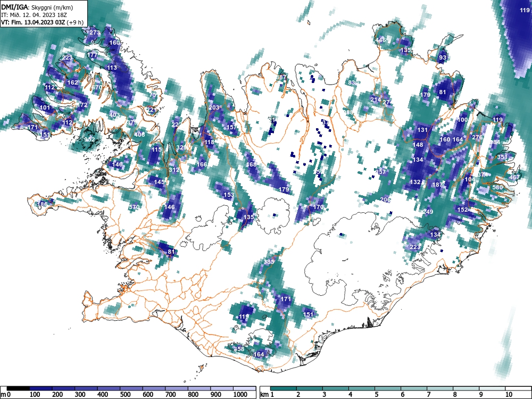Click the 329 visibility value
This screenshot has height=399, width=532.
coord(181,147)
